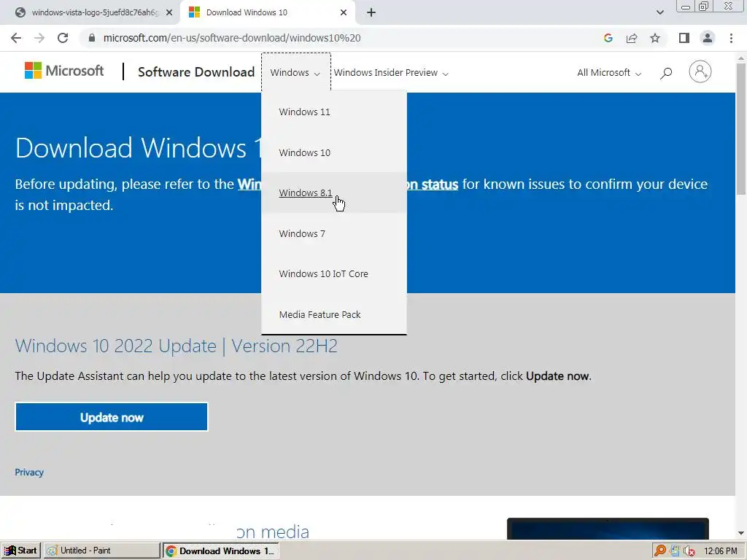Viewport: 747px width, 560px height.
Task: Expand Windows Insider Preview dropdown
Action: pyautogui.click(x=391, y=73)
